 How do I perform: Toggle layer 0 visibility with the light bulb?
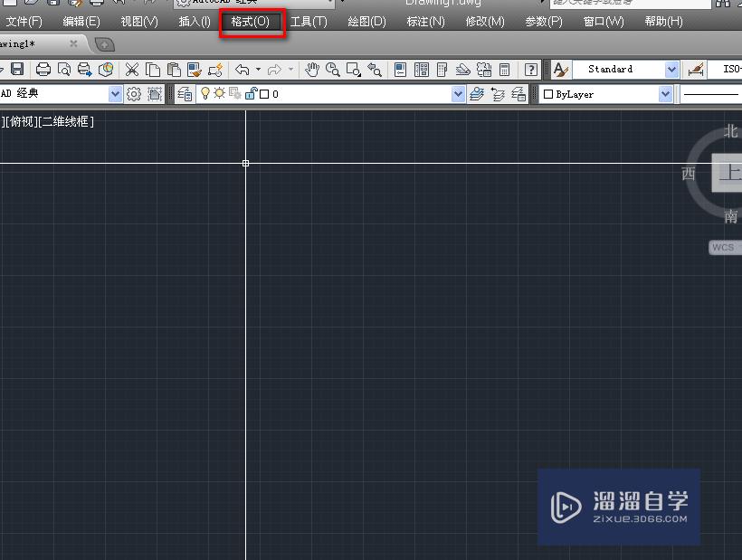coord(205,93)
